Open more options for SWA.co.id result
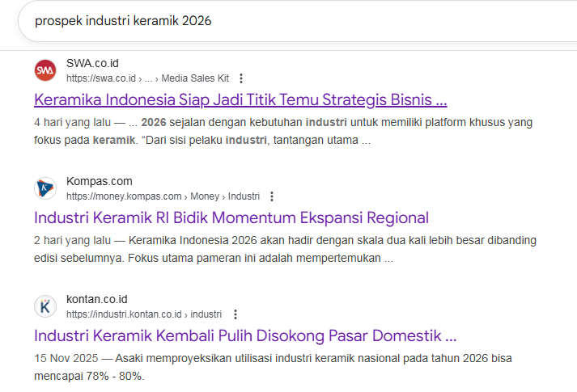The height and width of the screenshot is (392, 577). 241,78
